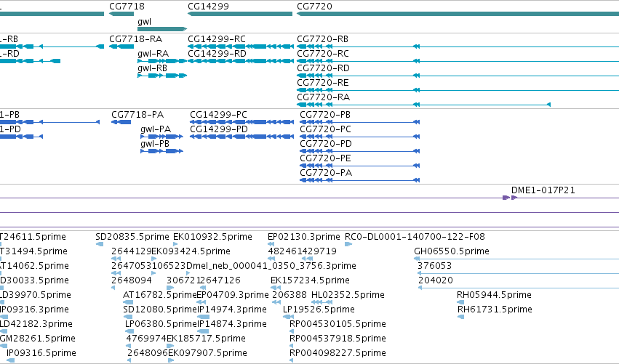Click the CG7718 gene label
The height and width of the screenshot is (364, 619).
(127, 7)
